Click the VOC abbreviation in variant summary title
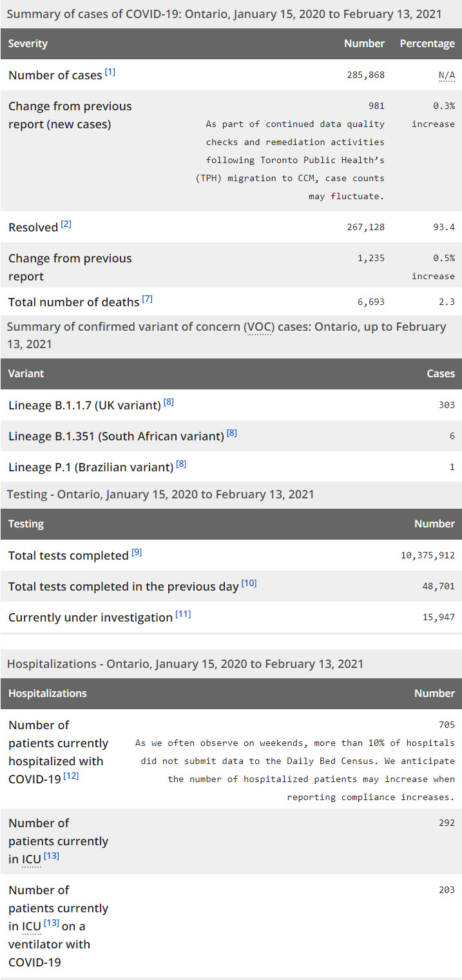 click(x=258, y=327)
